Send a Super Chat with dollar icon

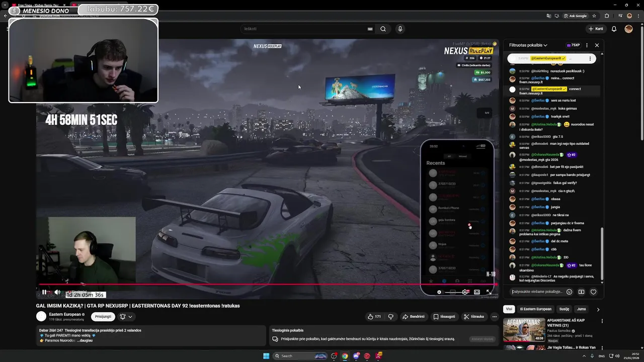(x=581, y=292)
